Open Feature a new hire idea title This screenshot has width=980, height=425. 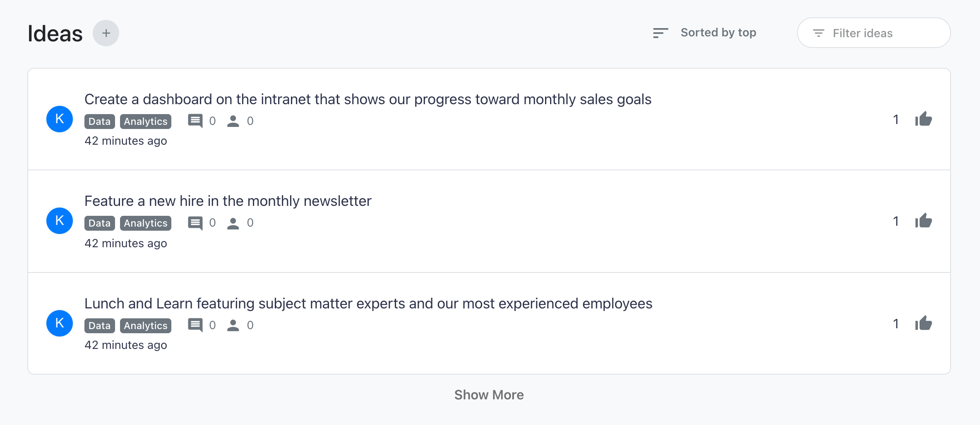tap(228, 201)
